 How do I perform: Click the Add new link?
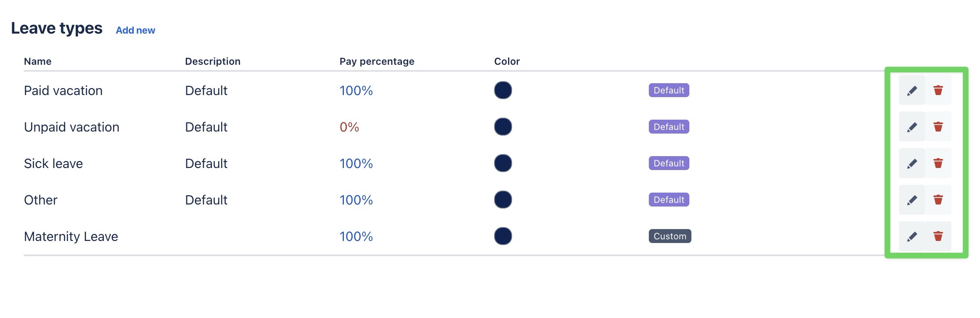(x=135, y=30)
